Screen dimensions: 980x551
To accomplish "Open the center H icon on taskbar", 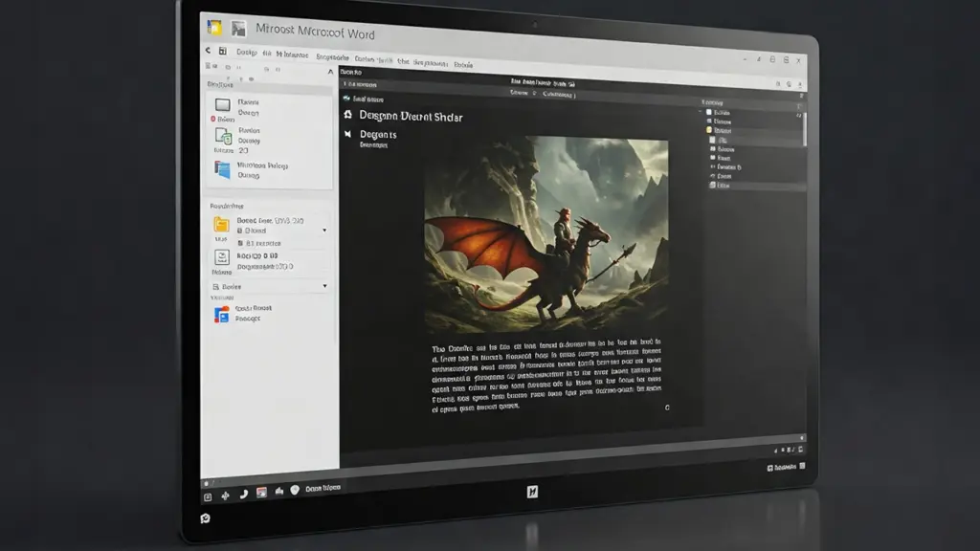I will pyautogui.click(x=534, y=492).
